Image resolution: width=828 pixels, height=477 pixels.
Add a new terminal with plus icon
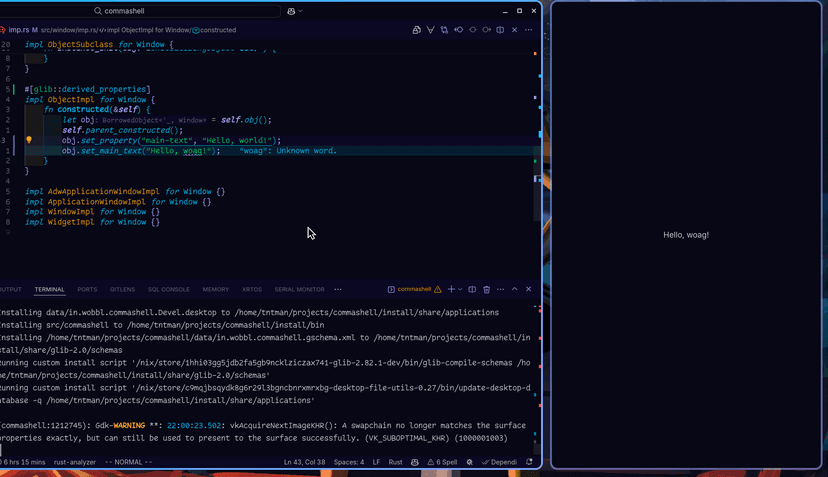pyautogui.click(x=451, y=289)
